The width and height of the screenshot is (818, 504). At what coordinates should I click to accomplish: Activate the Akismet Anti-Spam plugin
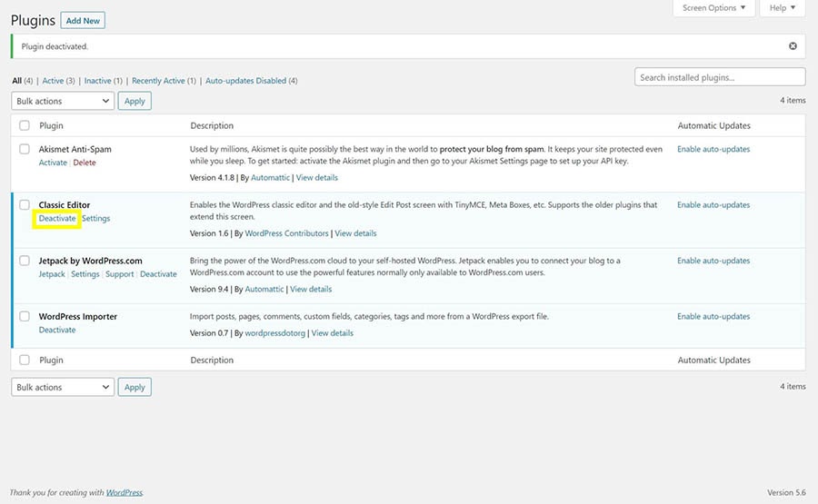point(53,163)
